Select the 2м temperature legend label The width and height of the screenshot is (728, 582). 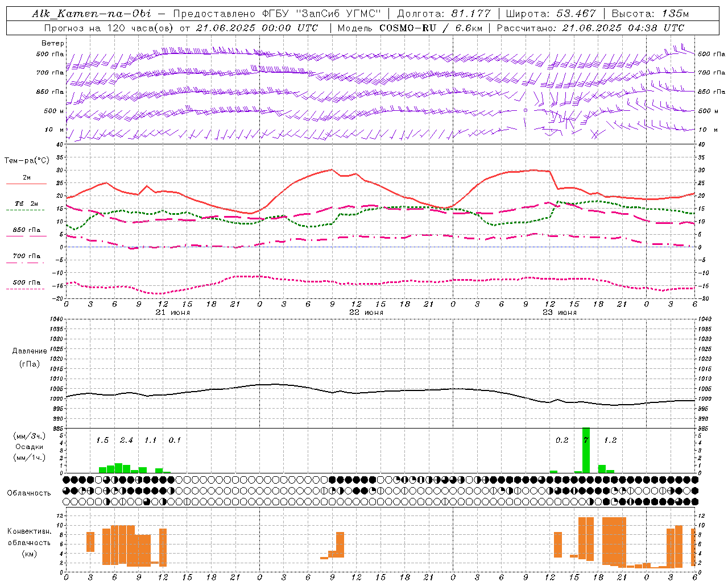point(27,178)
